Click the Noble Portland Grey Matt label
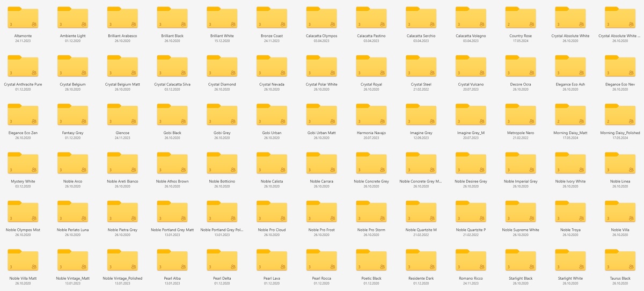The image size is (644, 291). coord(172,230)
